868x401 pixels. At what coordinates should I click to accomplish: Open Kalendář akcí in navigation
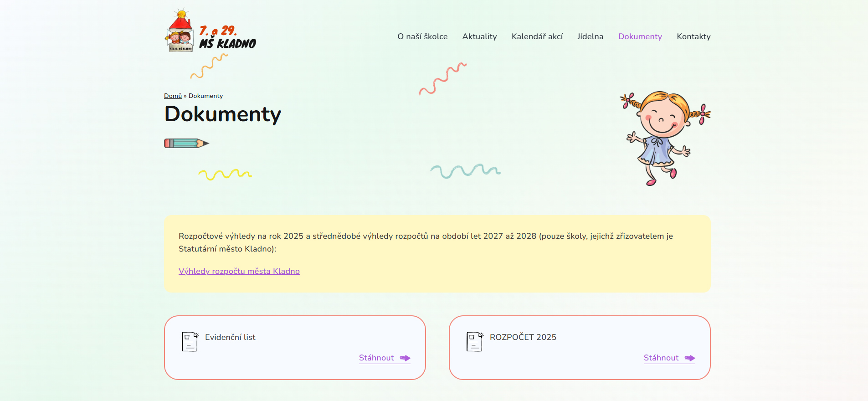point(537,36)
